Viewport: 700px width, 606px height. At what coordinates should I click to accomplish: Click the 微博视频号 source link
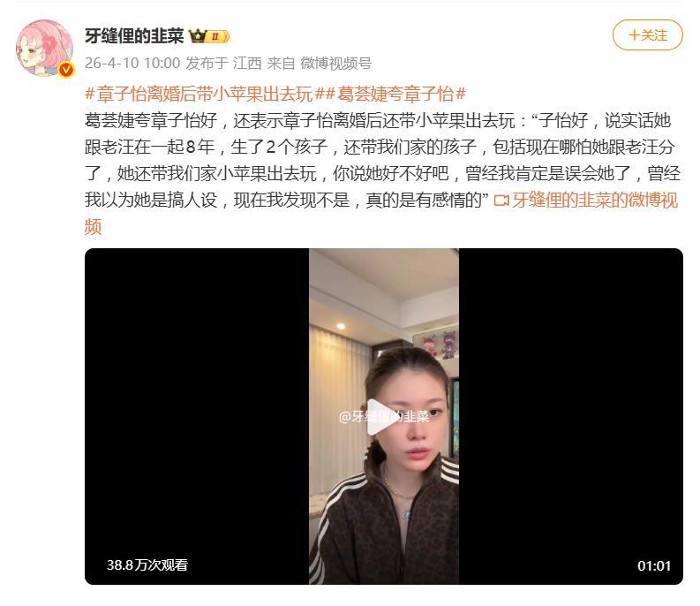click(x=335, y=63)
